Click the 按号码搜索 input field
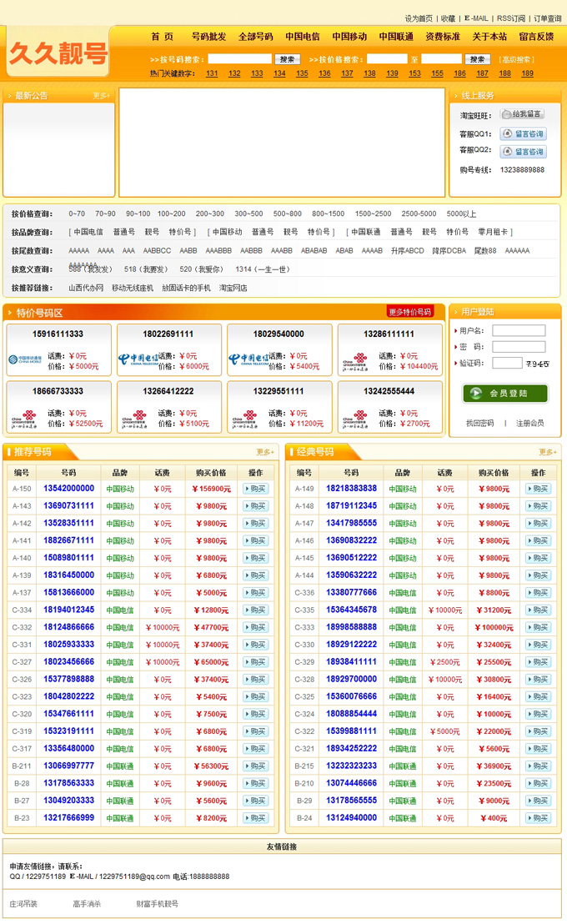 pyautogui.click(x=239, y=59)
